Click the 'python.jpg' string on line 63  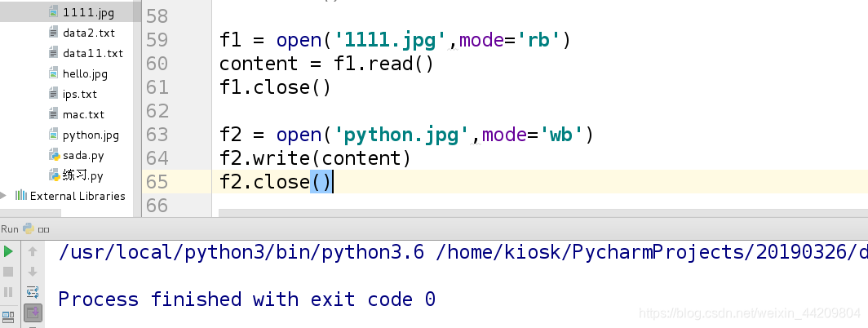401,135
